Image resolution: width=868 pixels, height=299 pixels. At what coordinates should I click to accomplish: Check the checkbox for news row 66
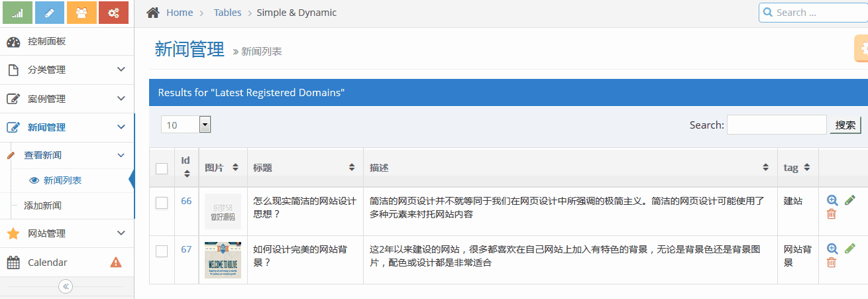point(162,203)
